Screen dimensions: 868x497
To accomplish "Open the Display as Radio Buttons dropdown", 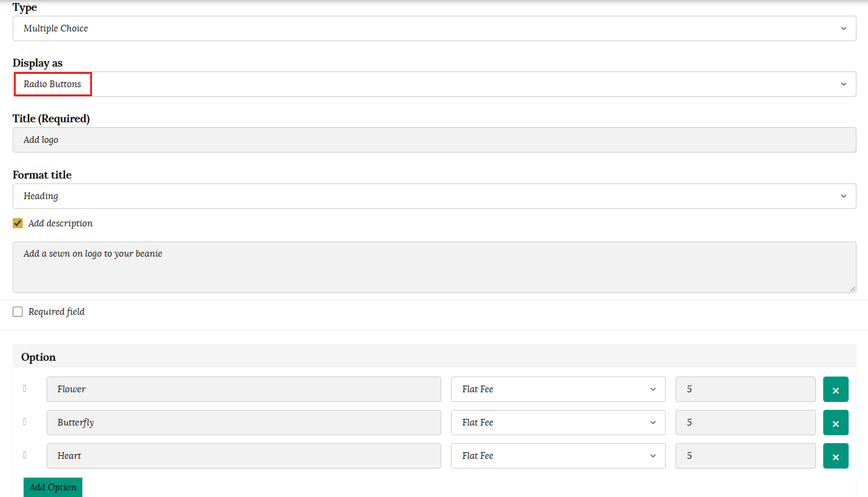I will 435,84.
